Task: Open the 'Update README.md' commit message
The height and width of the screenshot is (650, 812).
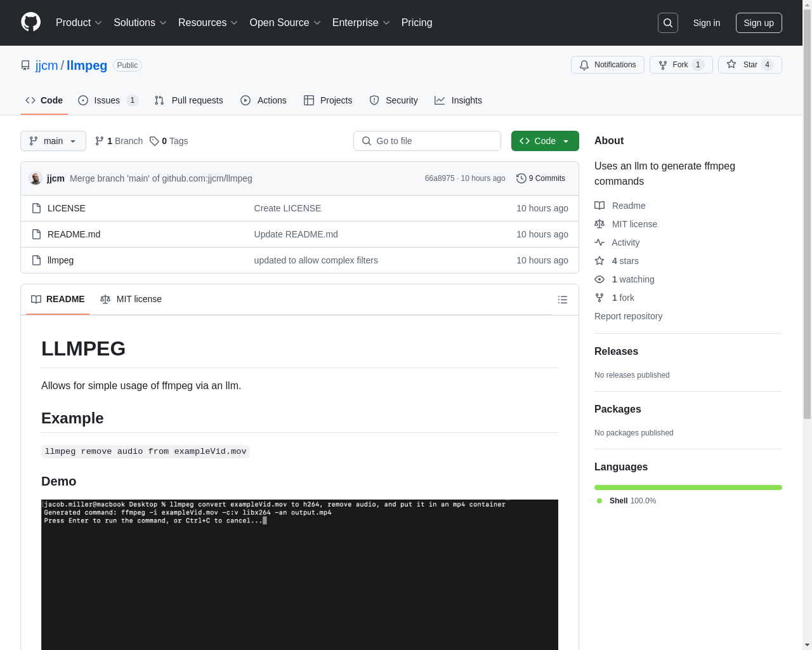Action: [x=296, y=234]
